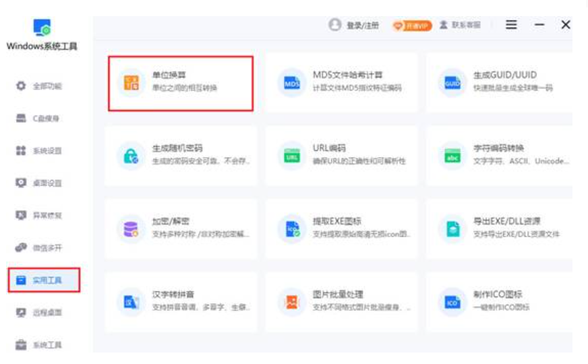
Task: Open the 导出EXE/DLL资源 tool icon
Action: click(x=452, y=229)
